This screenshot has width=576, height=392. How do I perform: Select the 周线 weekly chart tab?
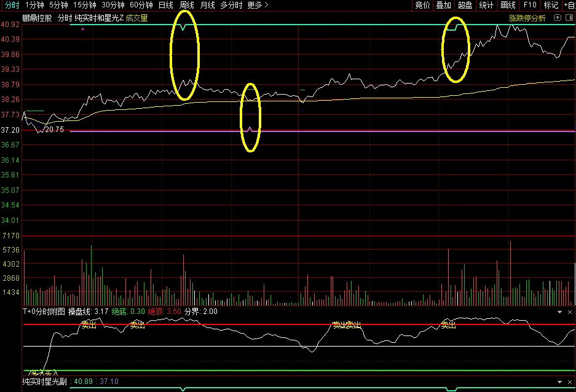[x=187, y=6]
